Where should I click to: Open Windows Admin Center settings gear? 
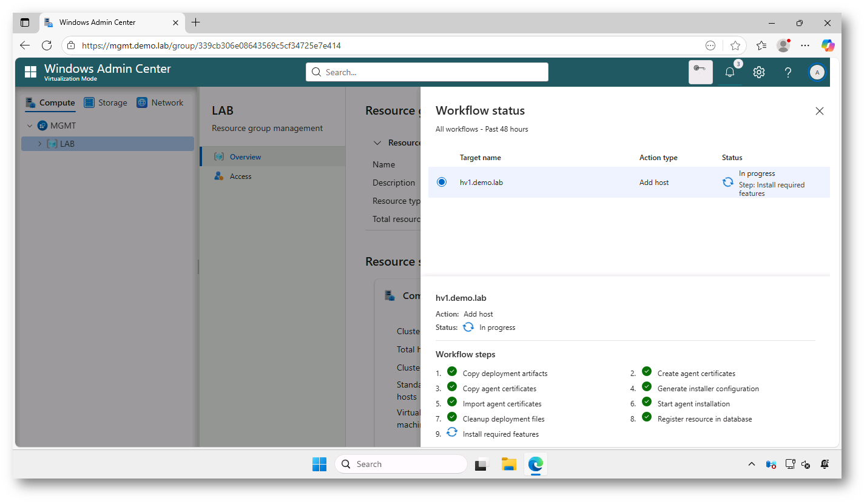(x=758, y=72)
